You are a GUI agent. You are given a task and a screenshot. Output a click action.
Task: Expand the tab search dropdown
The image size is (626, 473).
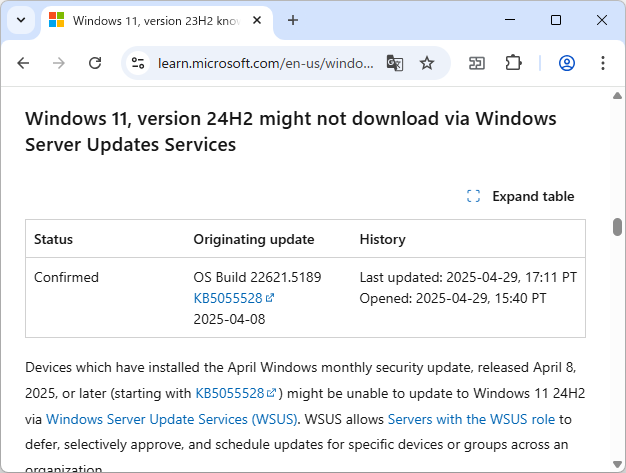coord(22,20)
